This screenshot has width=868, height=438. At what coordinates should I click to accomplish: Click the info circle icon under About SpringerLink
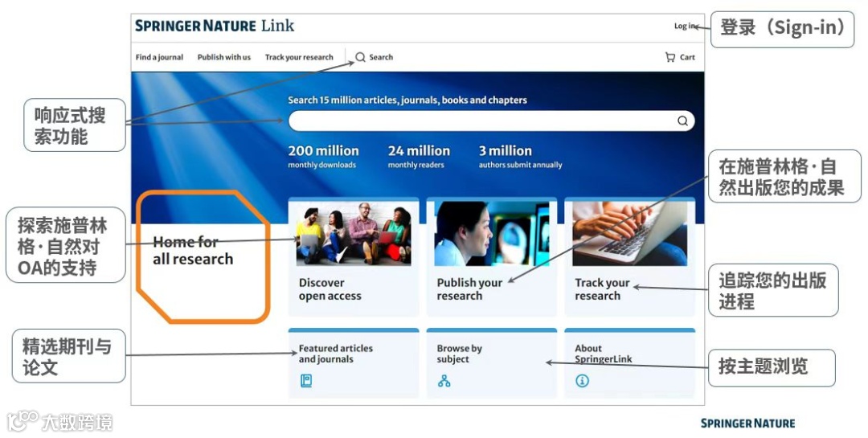click(582, 380)
